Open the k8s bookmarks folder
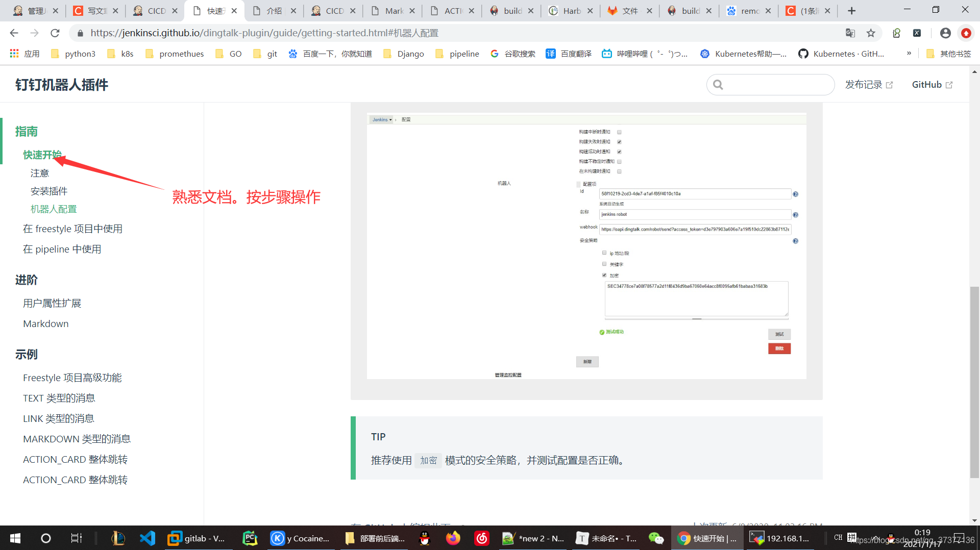The height and width of the screenshot is (550, 980). pyautogui.click(x=120, y=54)
